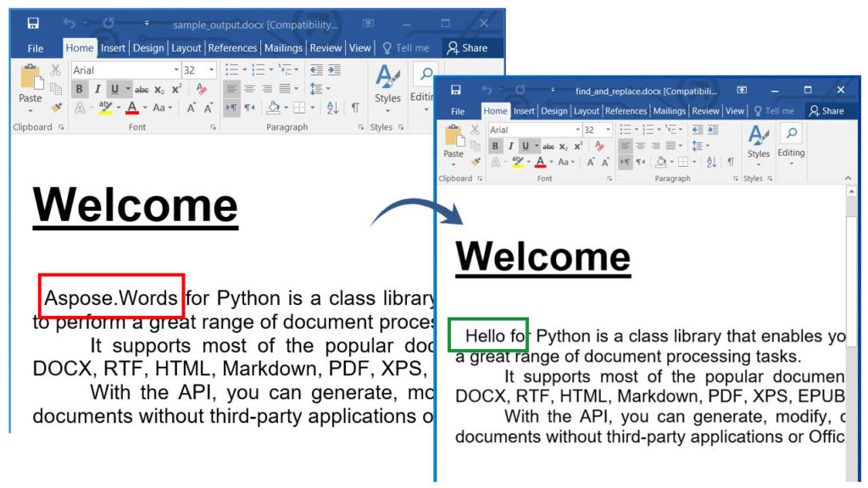Apply bold formatting in the front window
868x488 pixels.
(x=495, y=145)
